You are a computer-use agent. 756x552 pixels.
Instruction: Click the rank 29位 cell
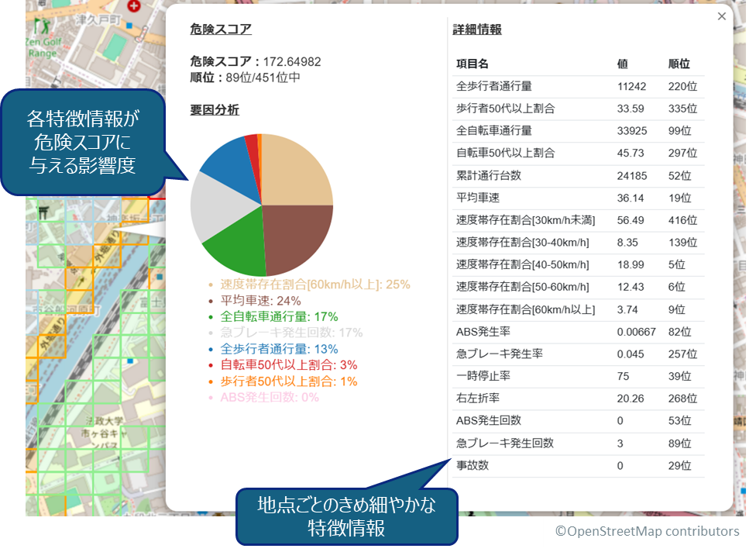point(680,465)
